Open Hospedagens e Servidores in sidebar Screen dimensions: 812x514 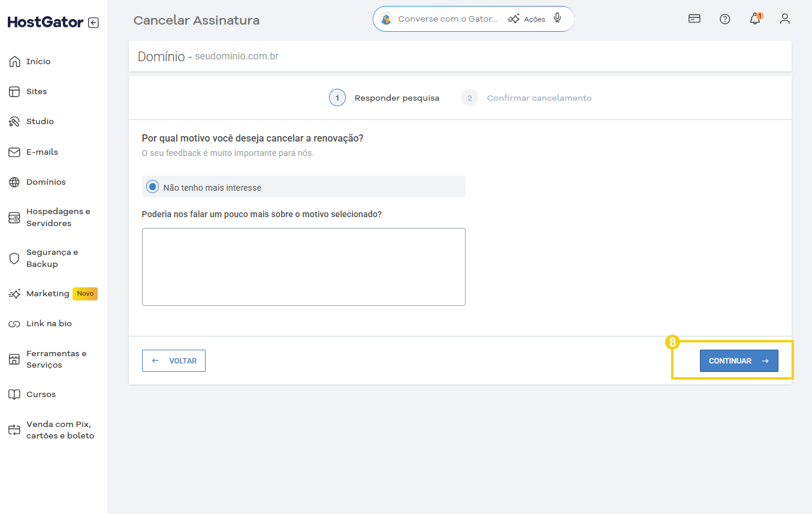click(58, 218)
